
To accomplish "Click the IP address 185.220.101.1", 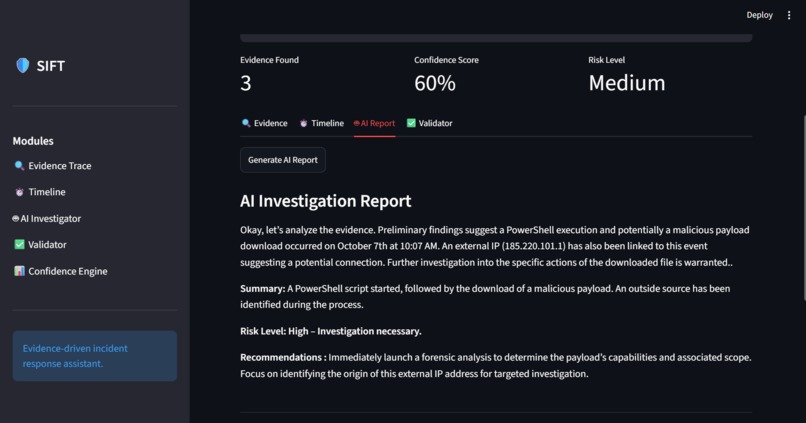I will point(533,246).
